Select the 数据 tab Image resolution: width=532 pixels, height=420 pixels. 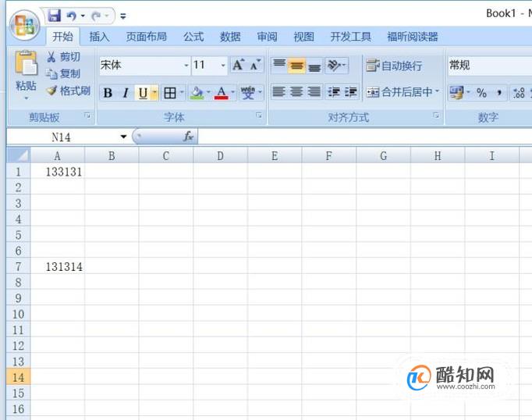click(230, 37)
